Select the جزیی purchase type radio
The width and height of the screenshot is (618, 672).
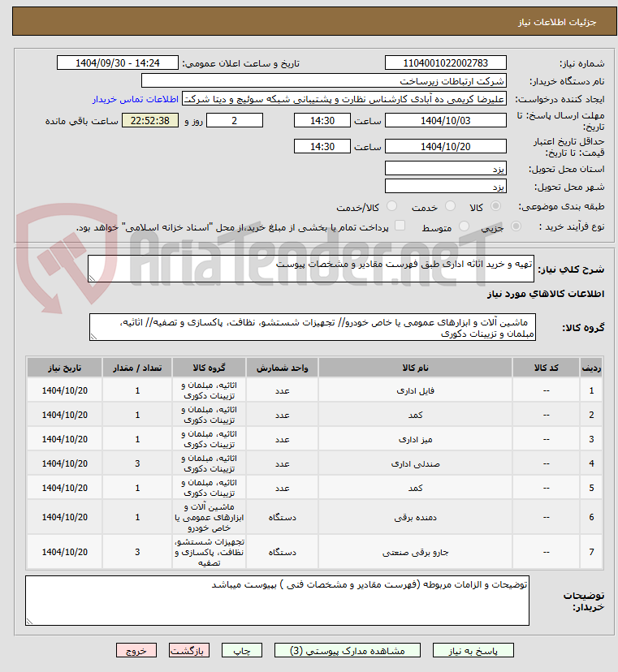tap(516, 226)
